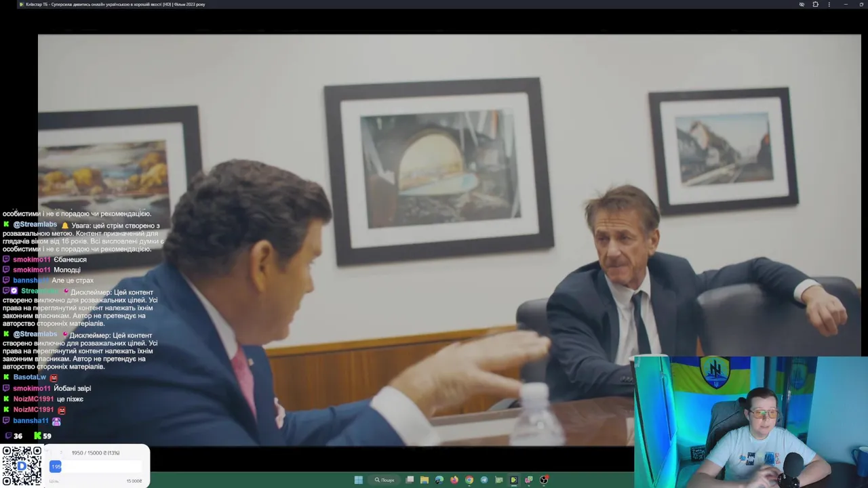This screenshot has height=488, width=868.
Task: Click the last bannsha11 chat username
Action: click(x=31, y=421)
